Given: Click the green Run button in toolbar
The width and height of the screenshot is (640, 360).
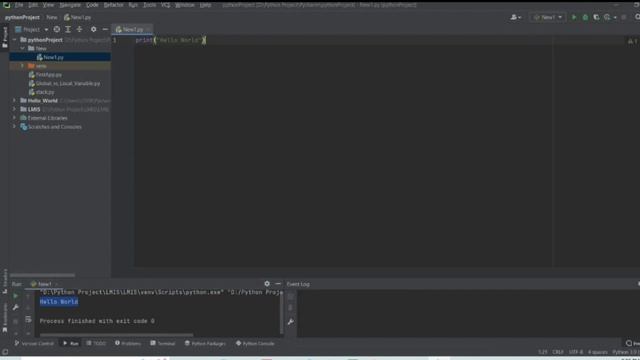Looking at the screenshot, I should (574, 18).
